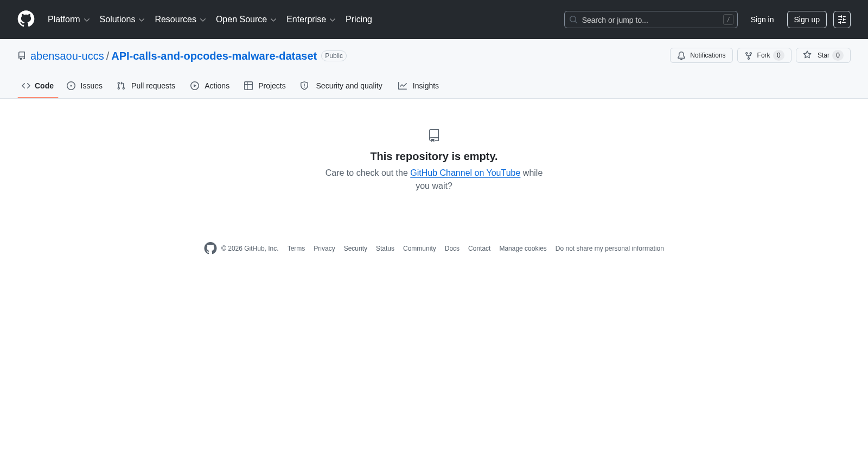Click the '© 2026 GitHub, Inc.' footer text
The width and height of the screenshot is (868, 465).
[250, 249]
